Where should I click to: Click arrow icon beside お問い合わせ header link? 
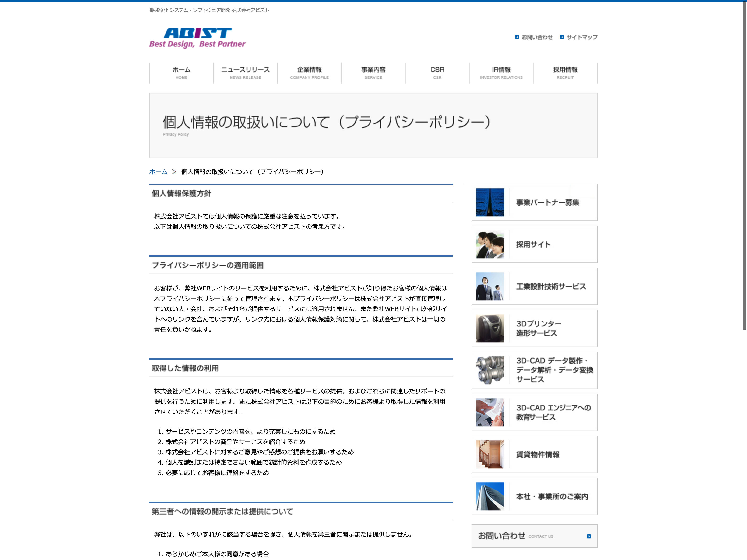click(x=517, y=37)
